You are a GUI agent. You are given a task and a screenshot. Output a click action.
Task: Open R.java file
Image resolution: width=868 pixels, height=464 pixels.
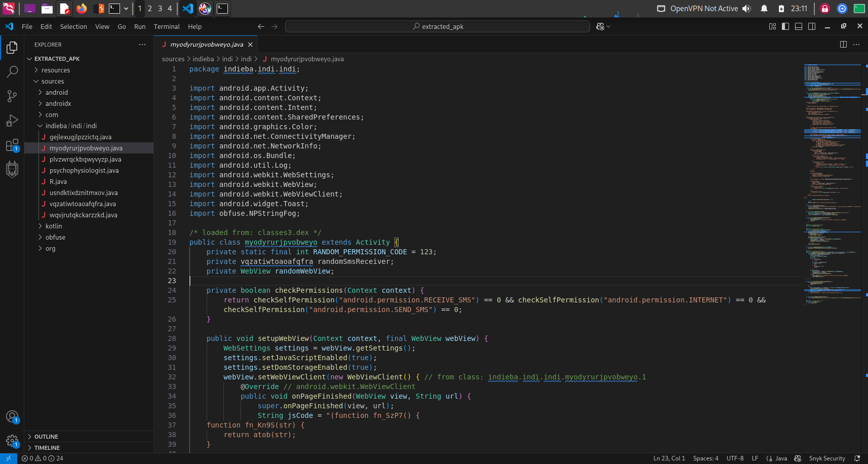click(x=89, y=181)
